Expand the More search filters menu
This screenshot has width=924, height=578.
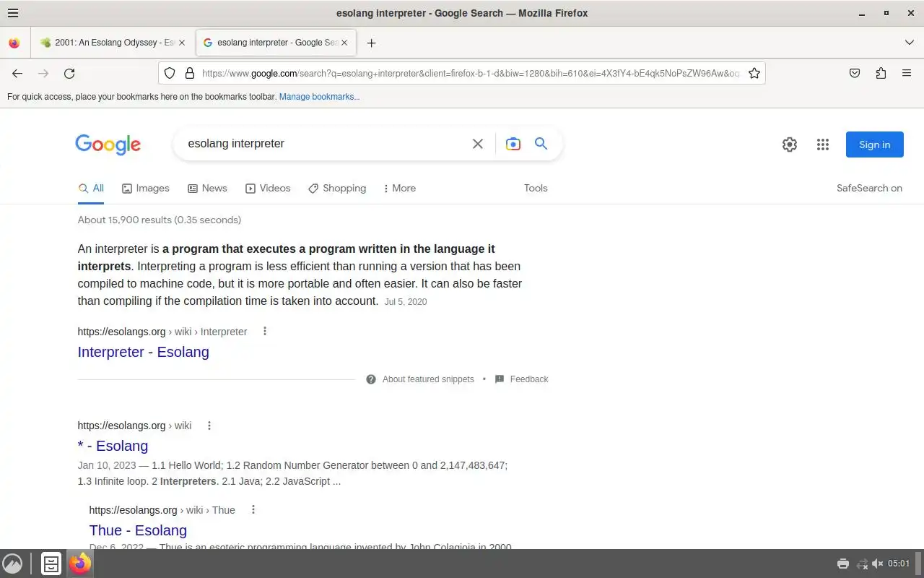point(399,188)
